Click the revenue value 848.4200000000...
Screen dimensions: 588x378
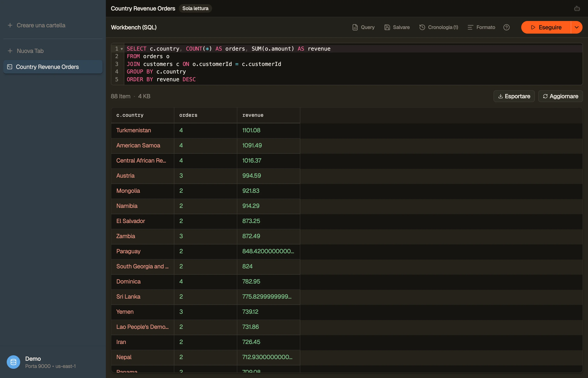[268, 251]
